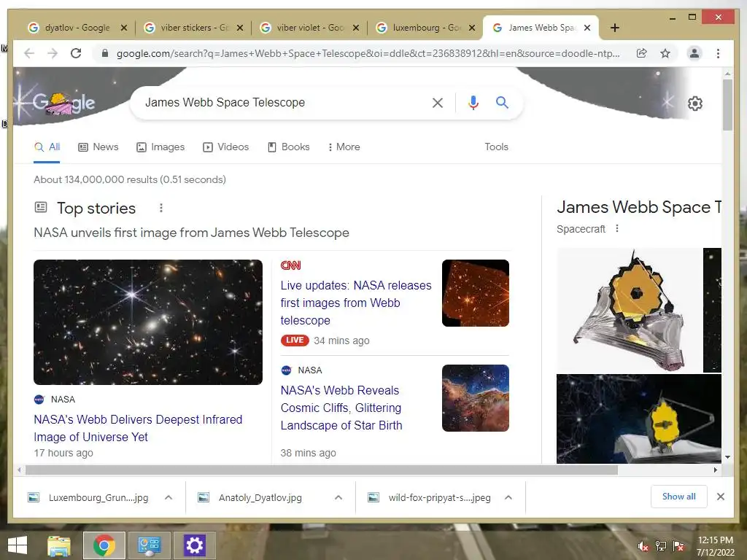Close the luxembourg tab
This screenshot has height=560, width=747.
pos(472,28)
